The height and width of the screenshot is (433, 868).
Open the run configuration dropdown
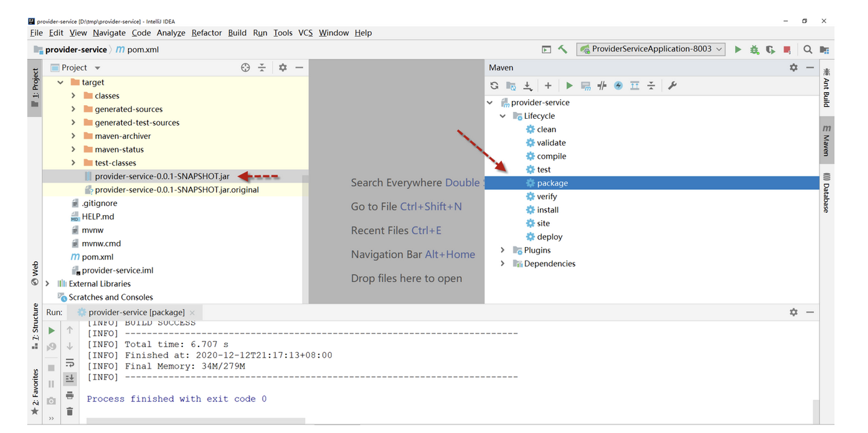click(651, 49)
